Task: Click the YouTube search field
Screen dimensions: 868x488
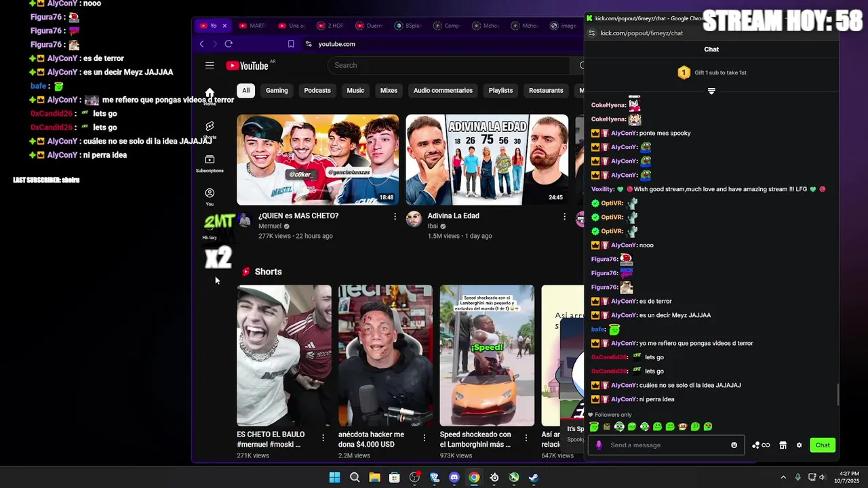Action: tap(448, 65)
